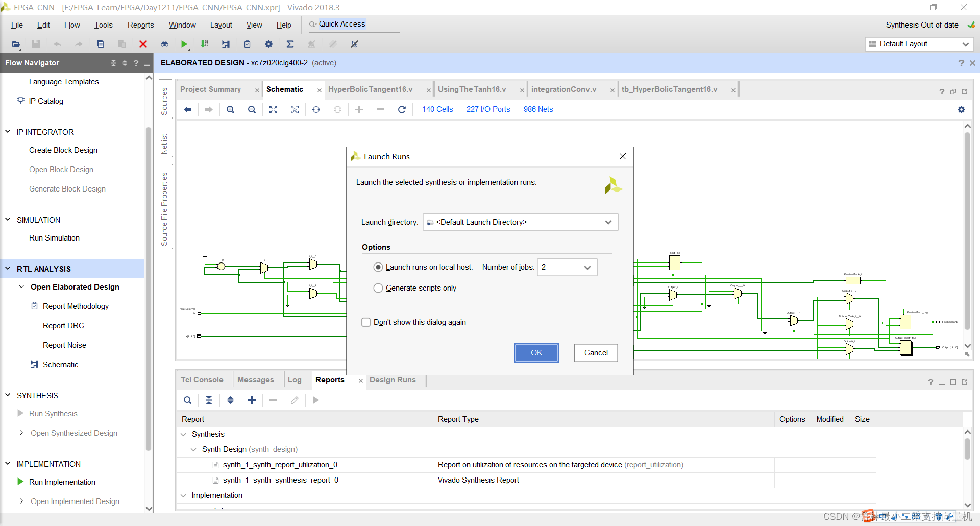Check Don't show this dialog again
980x526 pixels.
point(366,322)
